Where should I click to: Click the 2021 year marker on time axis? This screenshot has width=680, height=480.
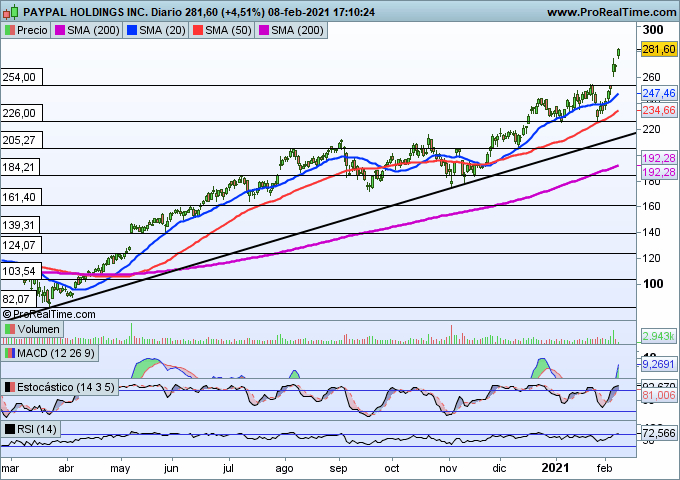point(556,467)
